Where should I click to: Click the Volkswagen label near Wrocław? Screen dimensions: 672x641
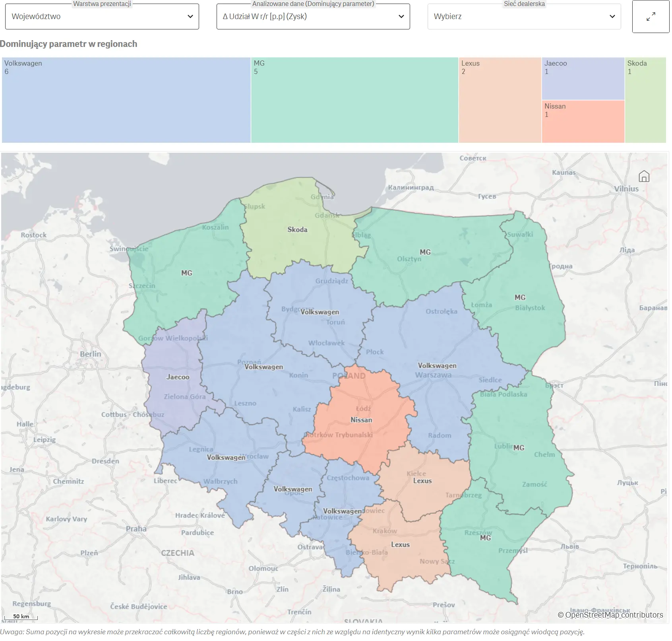tap(226, 457)
